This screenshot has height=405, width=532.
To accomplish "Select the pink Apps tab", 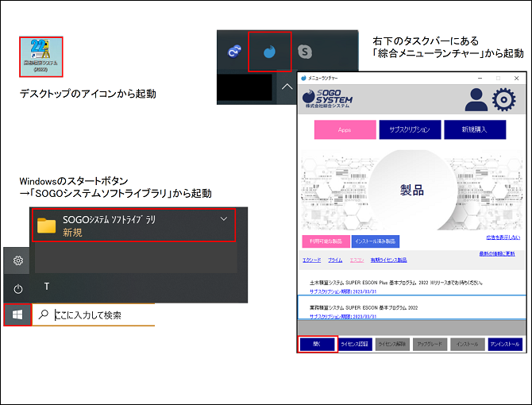I will pyautogui.click(x=345, y=129).
